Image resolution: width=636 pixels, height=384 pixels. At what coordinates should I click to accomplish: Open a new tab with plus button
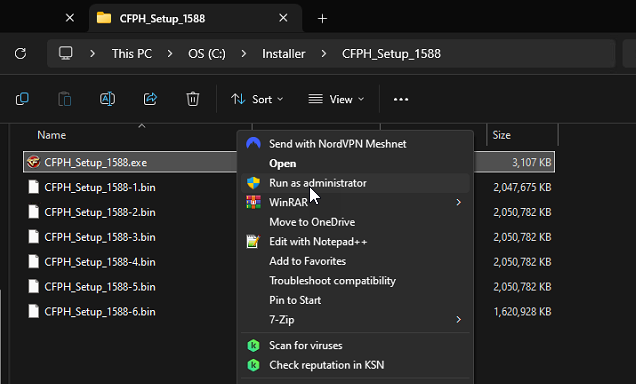pos(322,19)
